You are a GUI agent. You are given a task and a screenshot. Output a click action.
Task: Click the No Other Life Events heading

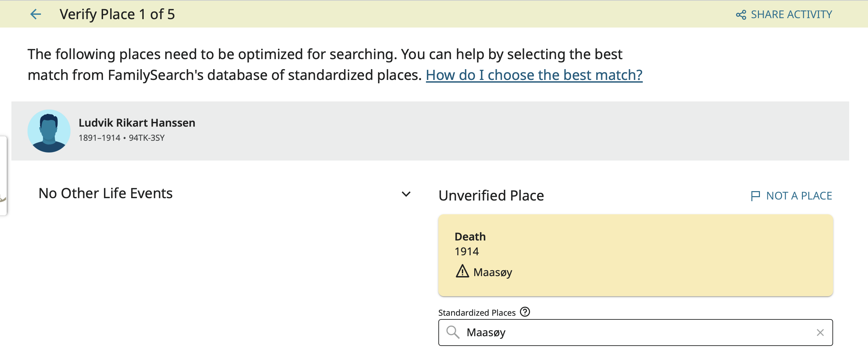tap(105, 193)
